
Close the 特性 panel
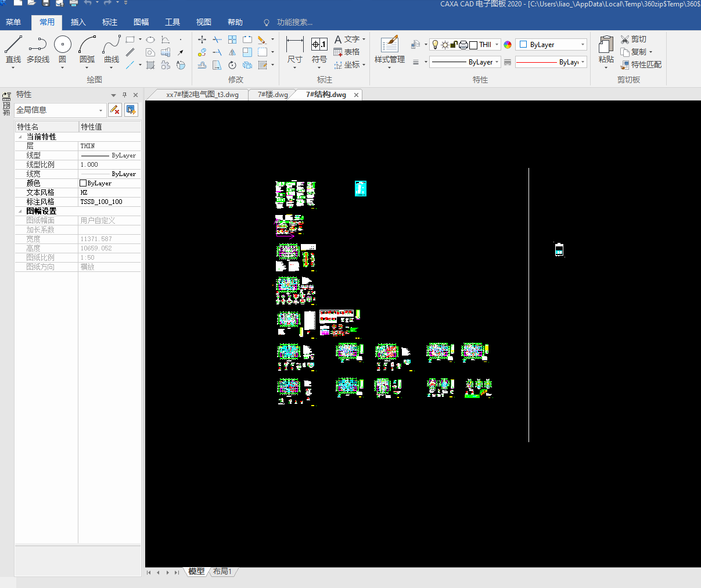point(135,95)
